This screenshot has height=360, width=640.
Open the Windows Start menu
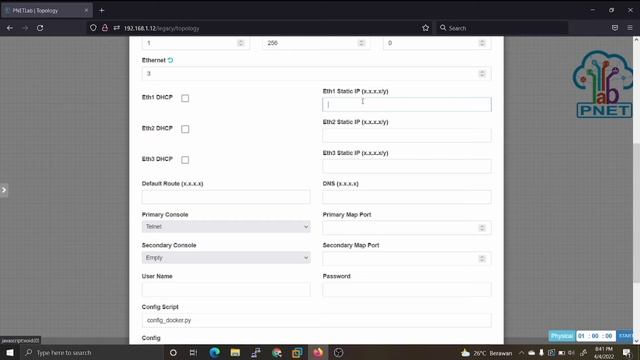pyautogui.click(x=10, y=353)
